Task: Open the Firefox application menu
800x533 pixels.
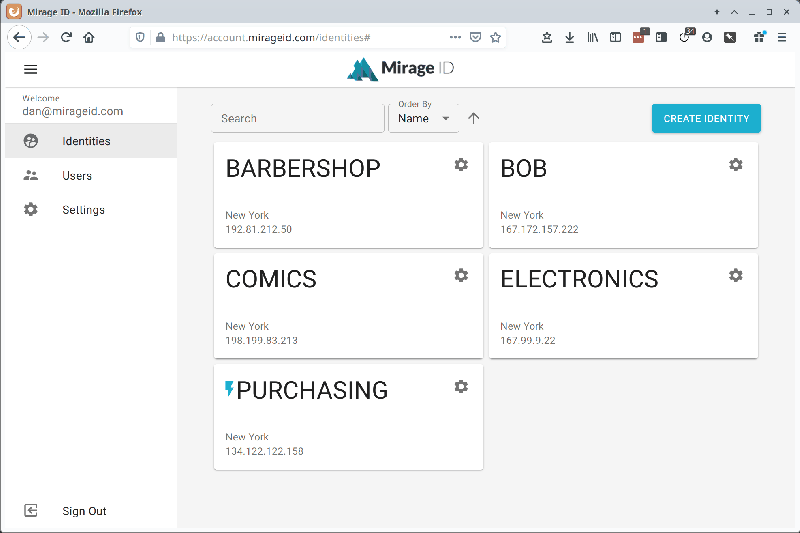Action: [x=782, y=37]
